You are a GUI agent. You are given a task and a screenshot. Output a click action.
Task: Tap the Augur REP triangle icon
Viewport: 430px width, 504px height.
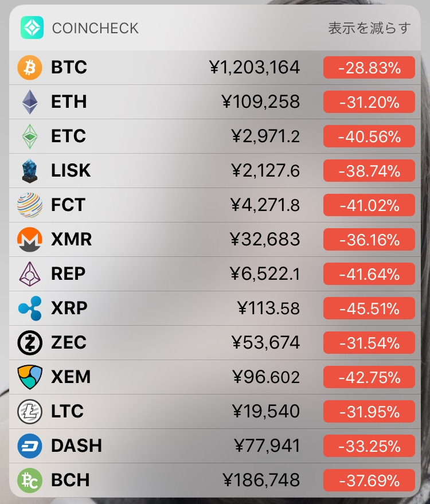30,274
